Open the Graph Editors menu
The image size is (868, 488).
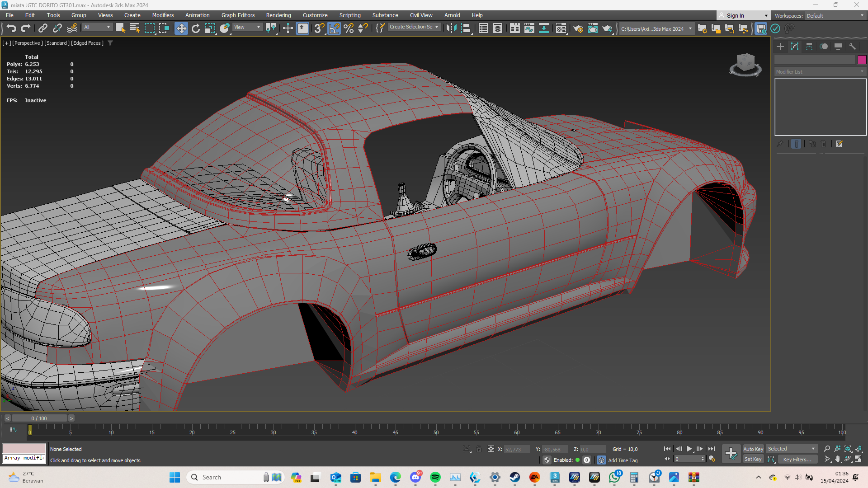[238, 15]
